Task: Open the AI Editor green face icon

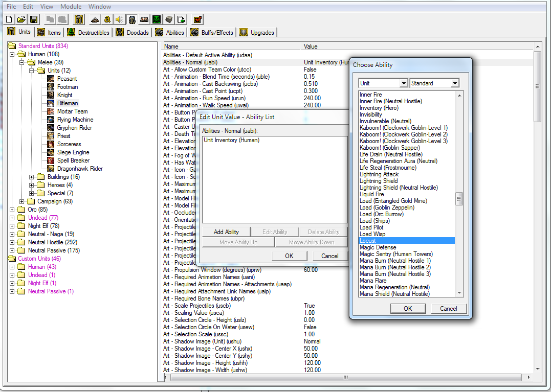Action: tap(157, 19)
